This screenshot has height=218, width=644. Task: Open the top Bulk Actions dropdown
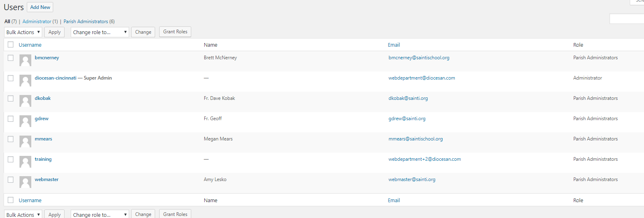pos(23,32)
